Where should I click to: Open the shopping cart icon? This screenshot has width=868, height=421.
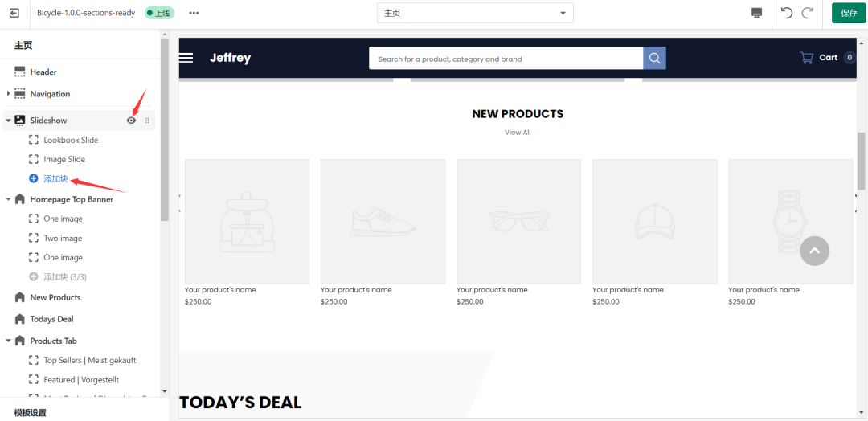point(806,58)
